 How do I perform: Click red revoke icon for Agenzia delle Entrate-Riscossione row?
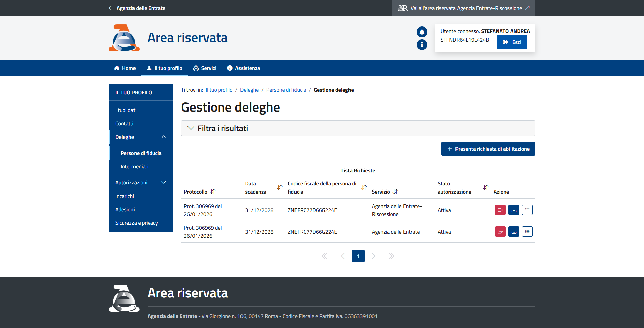pyautogui.click(x=500, y=210)
